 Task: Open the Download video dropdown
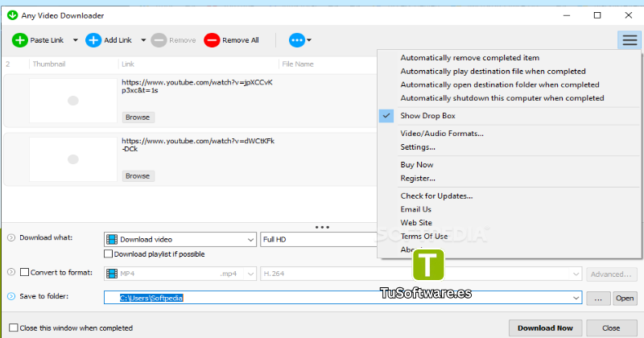180,240
